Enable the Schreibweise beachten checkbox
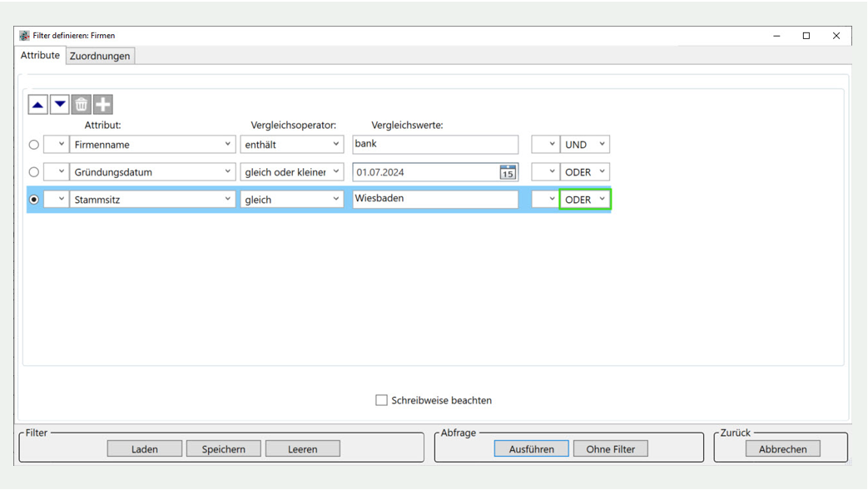 tap(381, 400)
